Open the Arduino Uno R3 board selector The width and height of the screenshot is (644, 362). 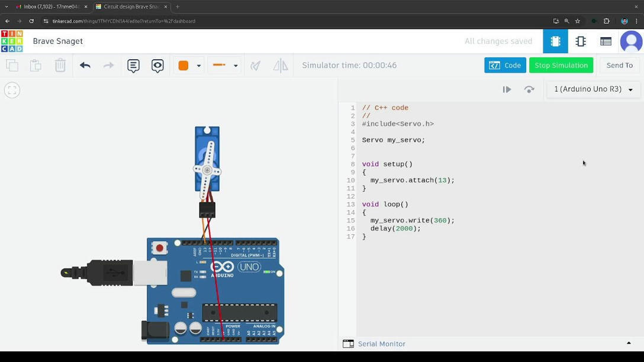(593, 89)
